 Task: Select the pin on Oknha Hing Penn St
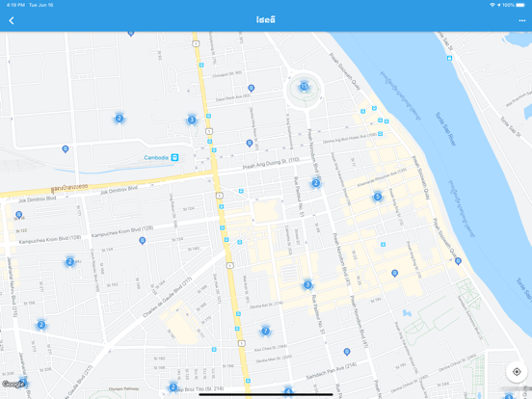point(250,144)
